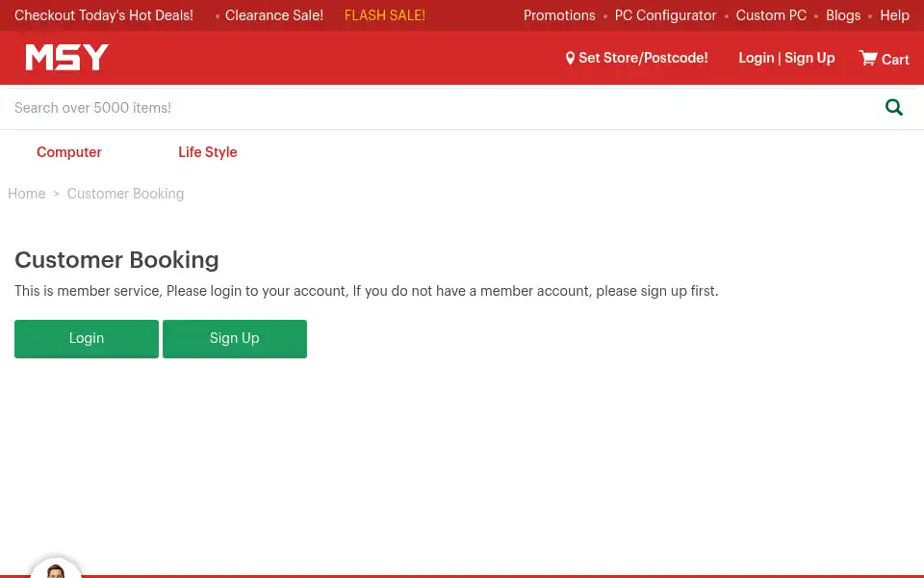Click the green Sign Up button

click(x=235, y=338)
